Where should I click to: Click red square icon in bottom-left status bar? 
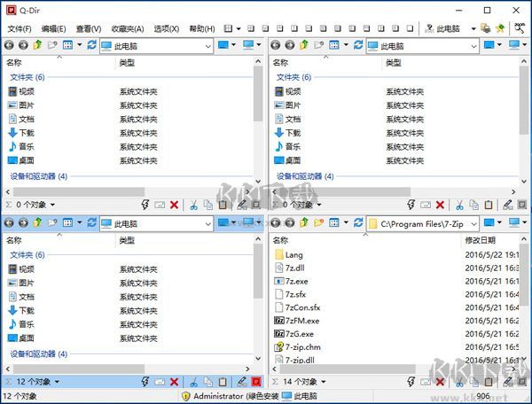(x=256, y=382)
